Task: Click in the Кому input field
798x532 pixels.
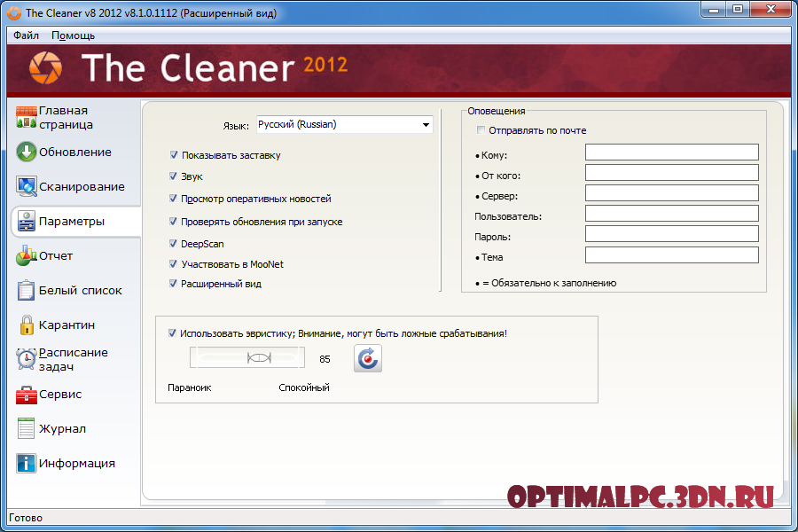Action: [672, 152]
